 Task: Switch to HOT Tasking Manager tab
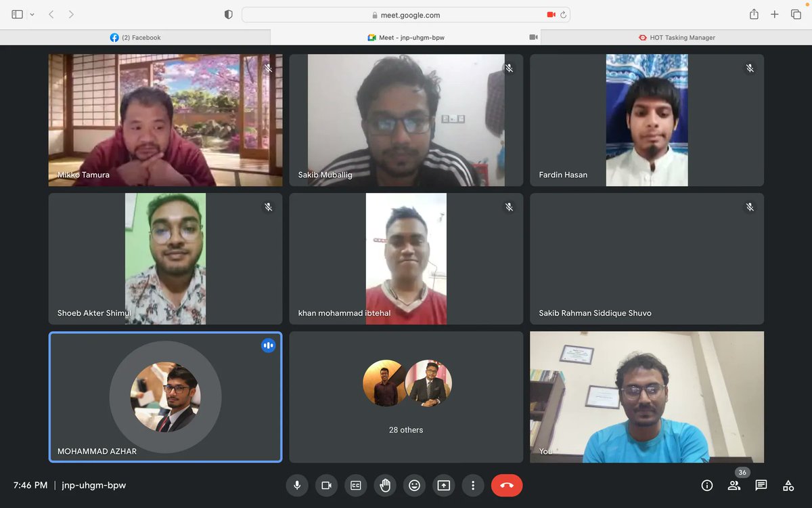coord(677,37)
